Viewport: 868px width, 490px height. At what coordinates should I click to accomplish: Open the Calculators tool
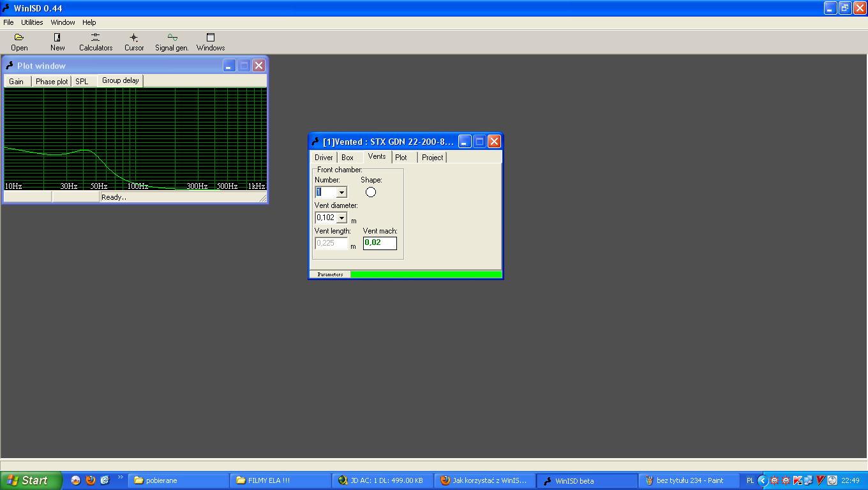[x=96, y=42]
